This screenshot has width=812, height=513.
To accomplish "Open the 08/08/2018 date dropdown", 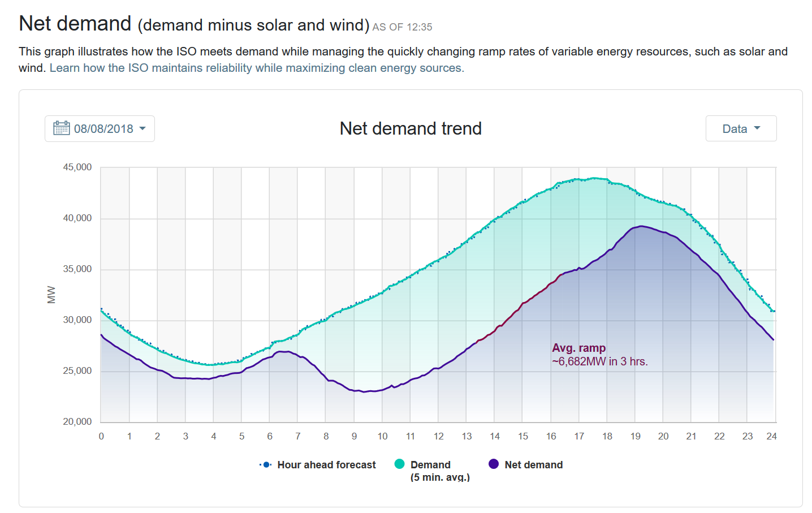I will (x=100, y=129).
